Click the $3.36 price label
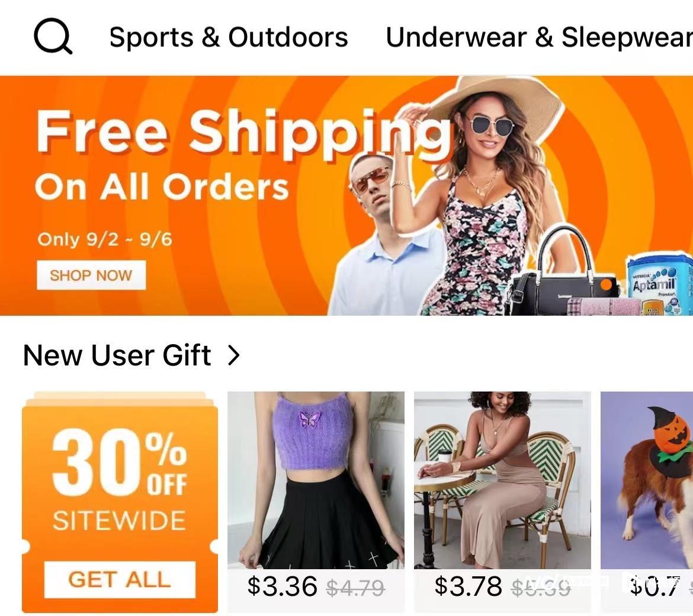 [282, 586]
